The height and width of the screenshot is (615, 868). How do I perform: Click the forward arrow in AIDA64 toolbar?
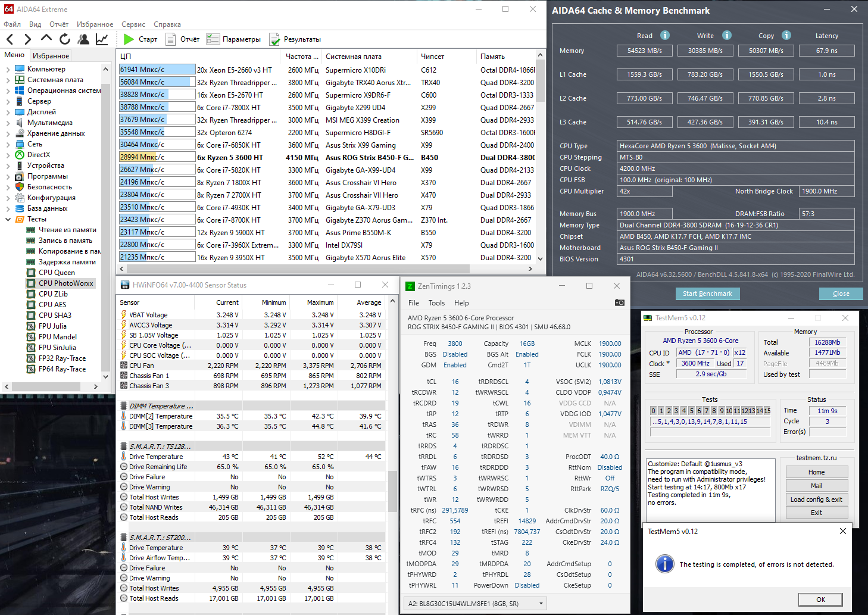point(27,39)
